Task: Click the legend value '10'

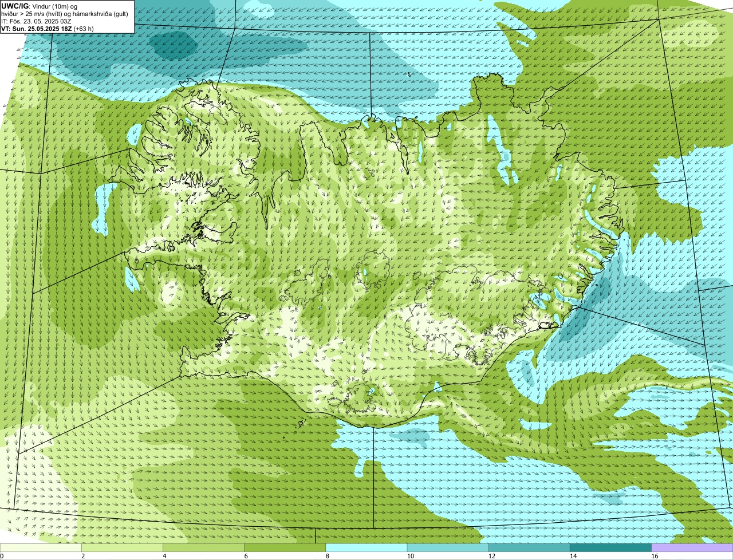Action: (x=410, y=556)
